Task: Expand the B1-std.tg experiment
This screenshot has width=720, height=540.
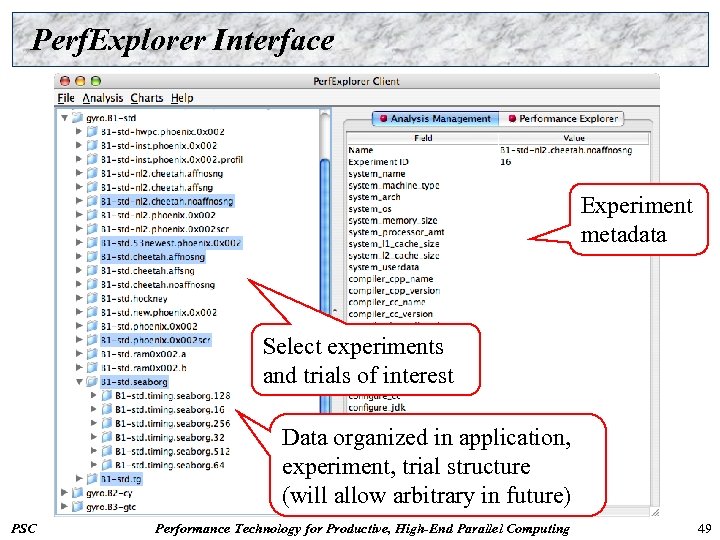Action: tap(79, 478)
